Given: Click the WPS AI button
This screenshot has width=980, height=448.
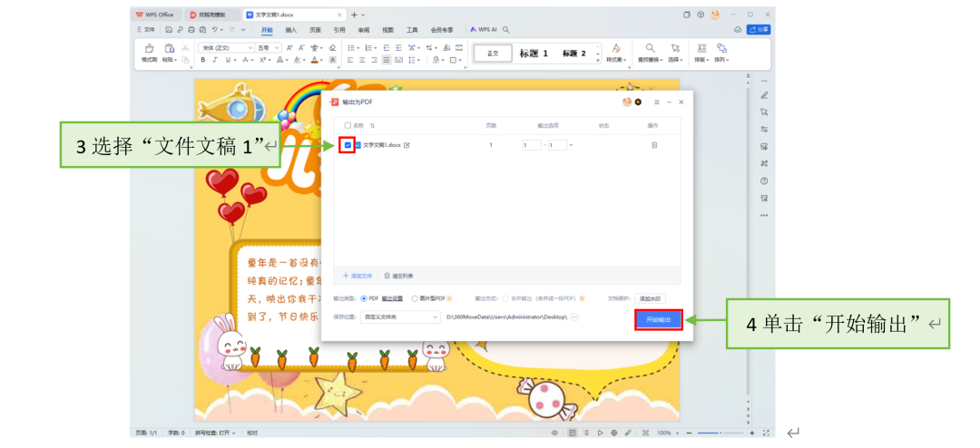Looking at the screenshot, I should [x=484, y=29].
